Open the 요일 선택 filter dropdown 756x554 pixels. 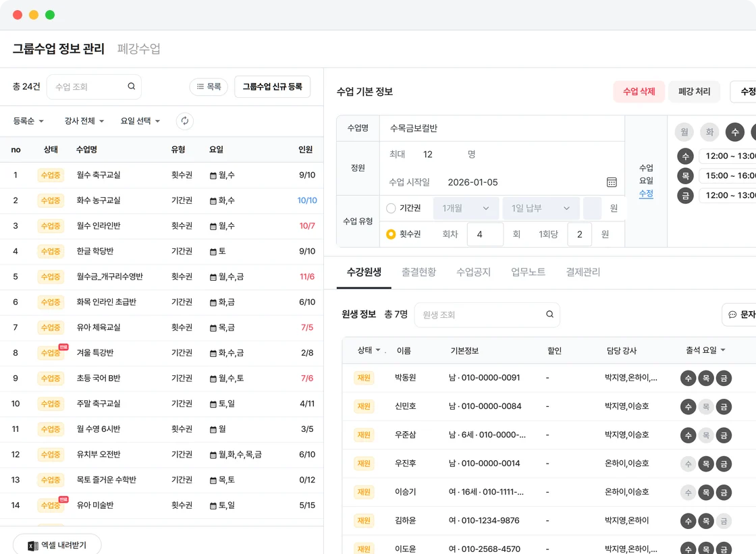(x=140, y=121)
